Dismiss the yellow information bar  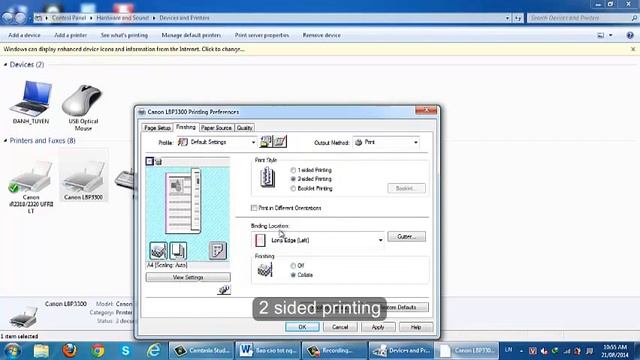[x=633, y=49]
